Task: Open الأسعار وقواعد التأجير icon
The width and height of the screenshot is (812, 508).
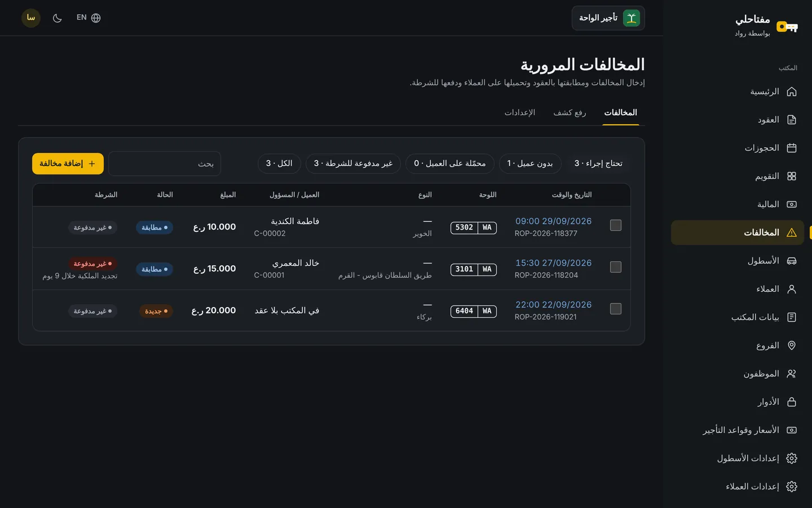Action: [x=792, y=430]
